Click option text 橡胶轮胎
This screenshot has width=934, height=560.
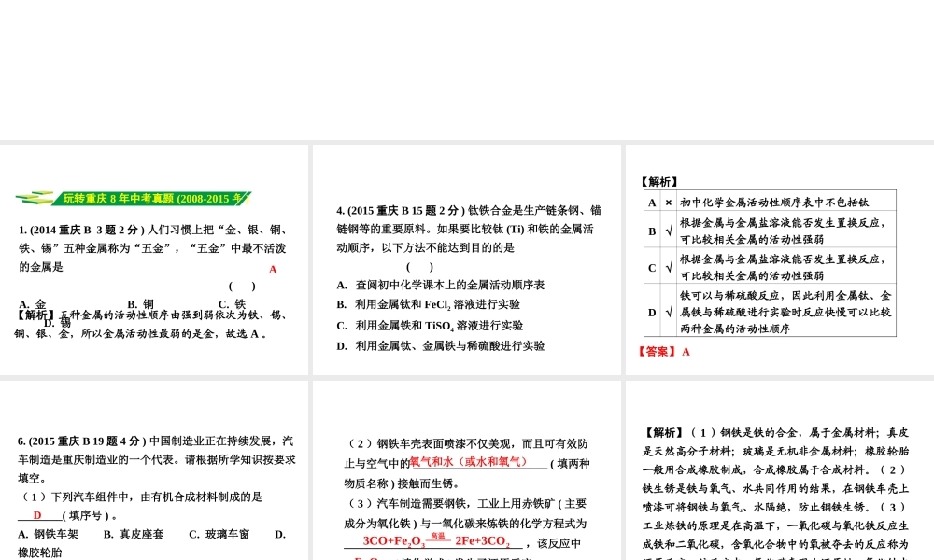(40, 553)
